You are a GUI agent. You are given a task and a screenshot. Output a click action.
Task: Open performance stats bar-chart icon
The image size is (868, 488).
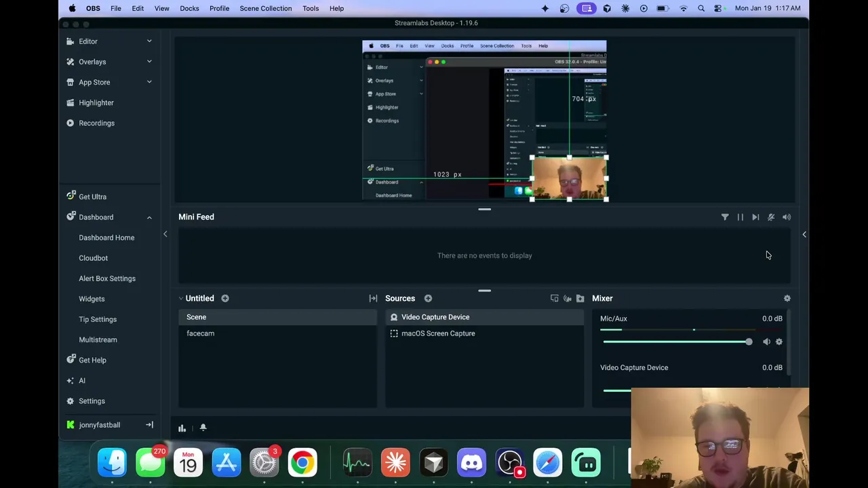point(182,428)
